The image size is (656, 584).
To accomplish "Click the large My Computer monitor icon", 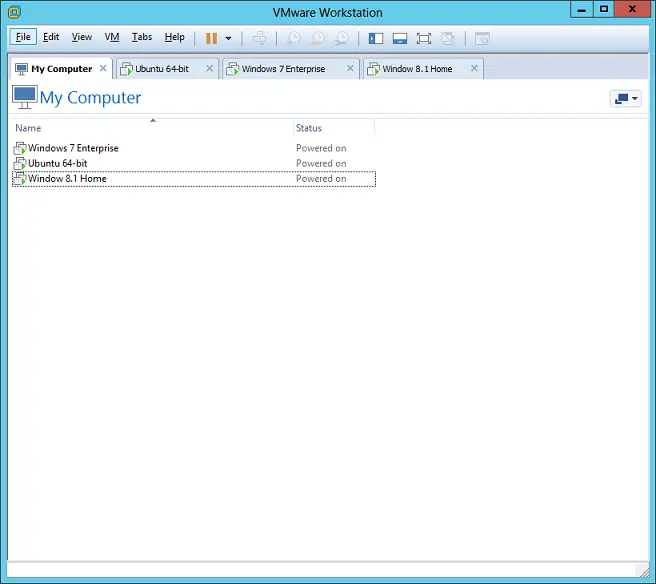I will (25, 97).
